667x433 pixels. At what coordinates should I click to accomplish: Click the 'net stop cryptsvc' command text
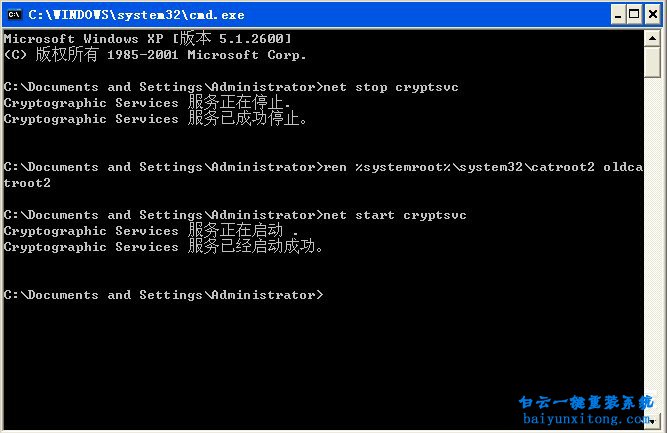[391, 87]
